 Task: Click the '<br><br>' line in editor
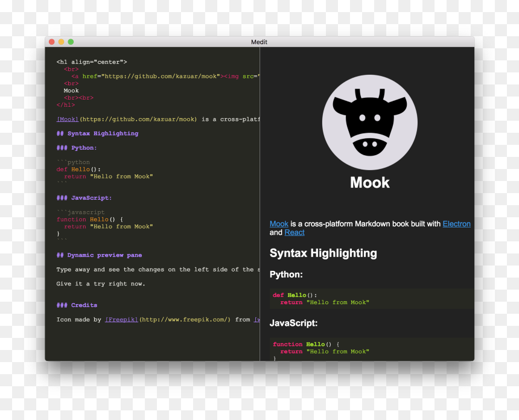pos(79,98)
